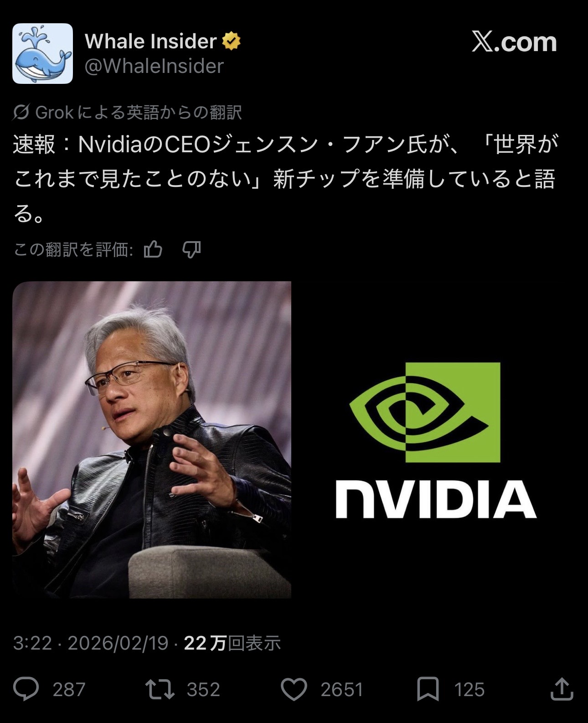The width and height of the screenshot is (588, 723).
Task: Bookmark the post with bookmark icon
Action: [x=428, y=689]
